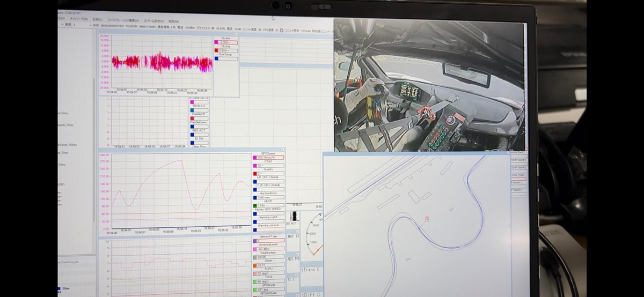Click the Warning source channel color swatch
The width and height of the screenshot is (644, 297).
(x=255, y=229)
